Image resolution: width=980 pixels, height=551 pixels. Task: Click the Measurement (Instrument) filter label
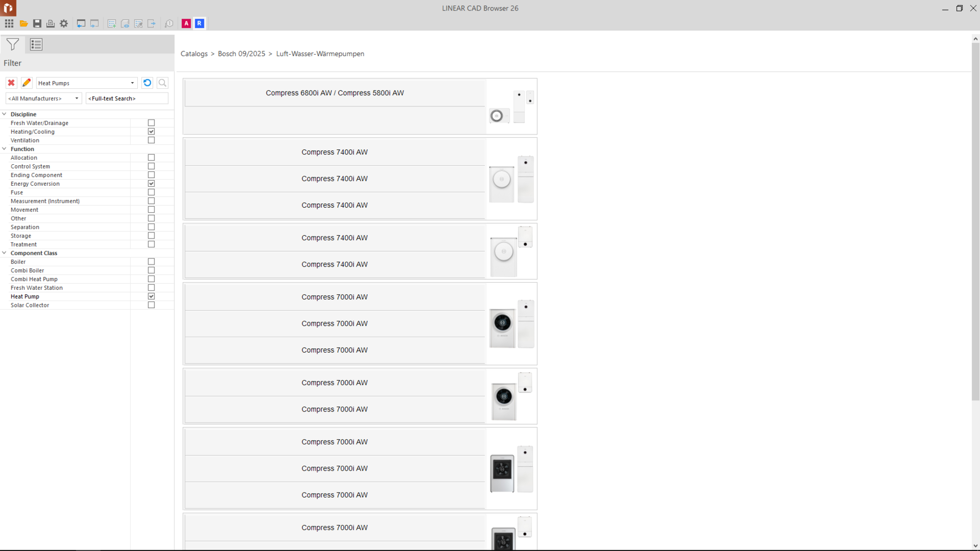pyautogui.click(x=45, y=201)
